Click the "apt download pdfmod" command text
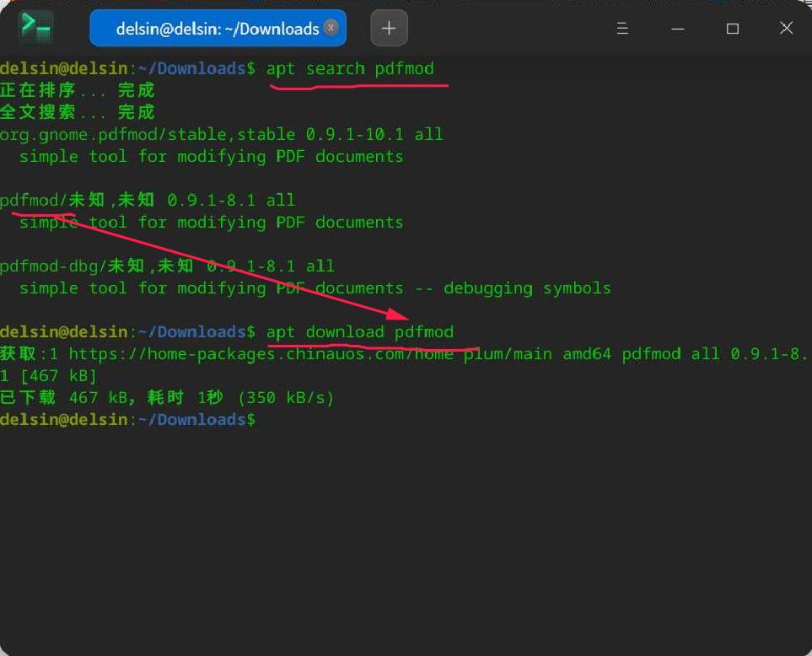Image resolution: width=812 pixels, height=656 pixels. click(360, 332)
